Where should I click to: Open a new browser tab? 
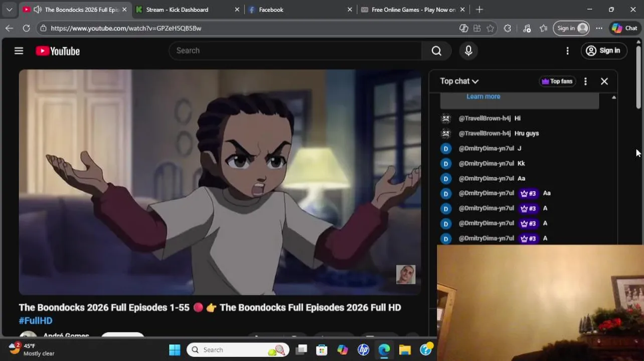click(479, 10)
